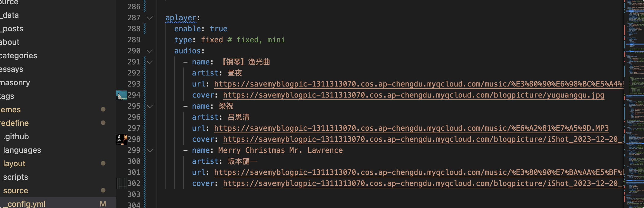Open the scripts folder
Screen dimensions: 644x208
point(16,177)
